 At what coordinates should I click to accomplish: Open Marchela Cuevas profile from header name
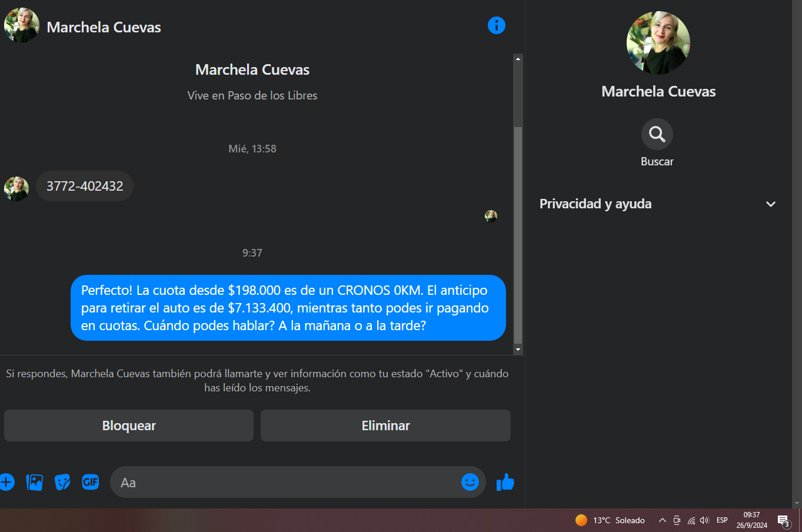click(x=104, y=27)
